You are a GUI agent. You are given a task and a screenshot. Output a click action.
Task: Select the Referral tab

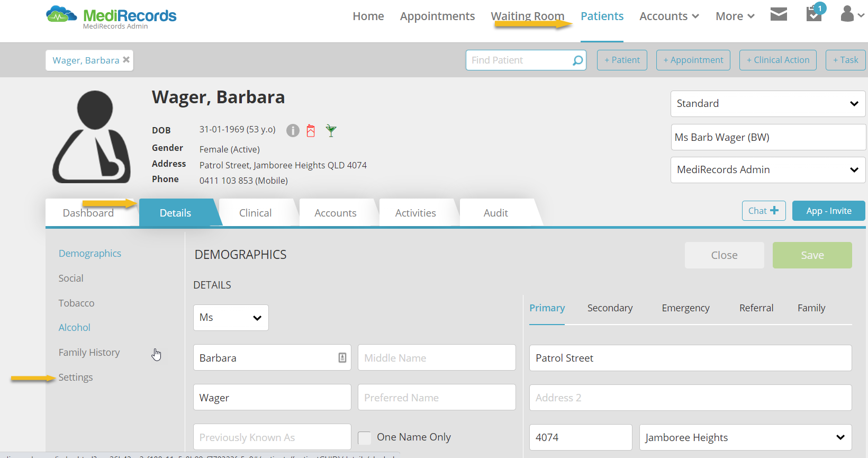coord(756,308)
